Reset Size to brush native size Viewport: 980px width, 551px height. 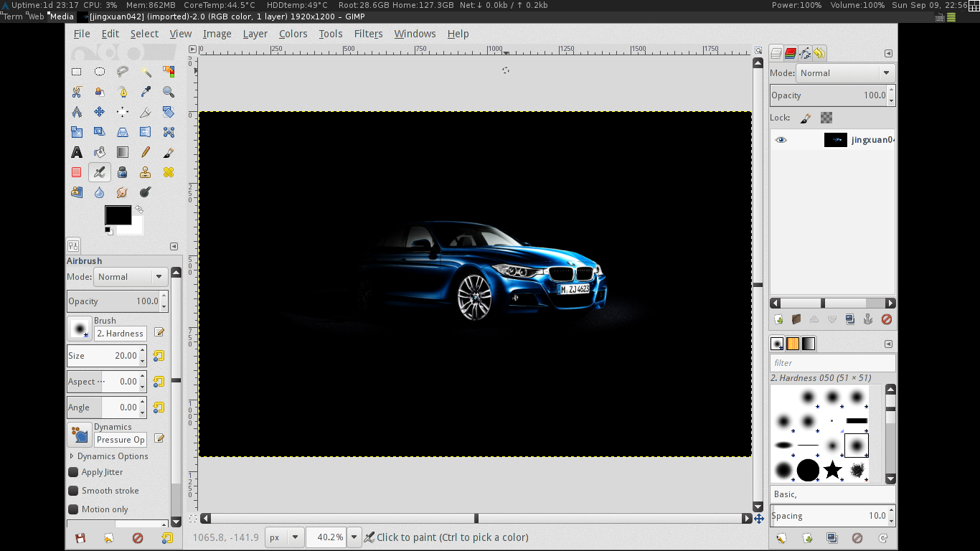coord(159,356)
